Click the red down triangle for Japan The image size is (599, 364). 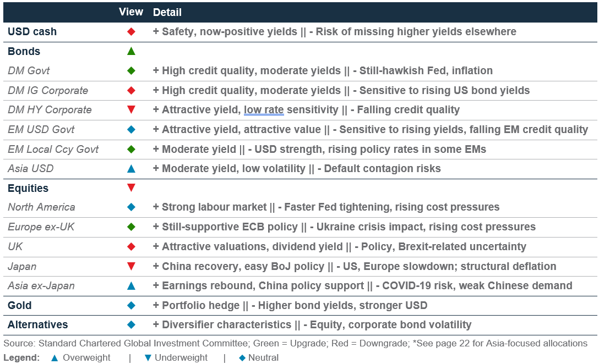coord(131,266)
